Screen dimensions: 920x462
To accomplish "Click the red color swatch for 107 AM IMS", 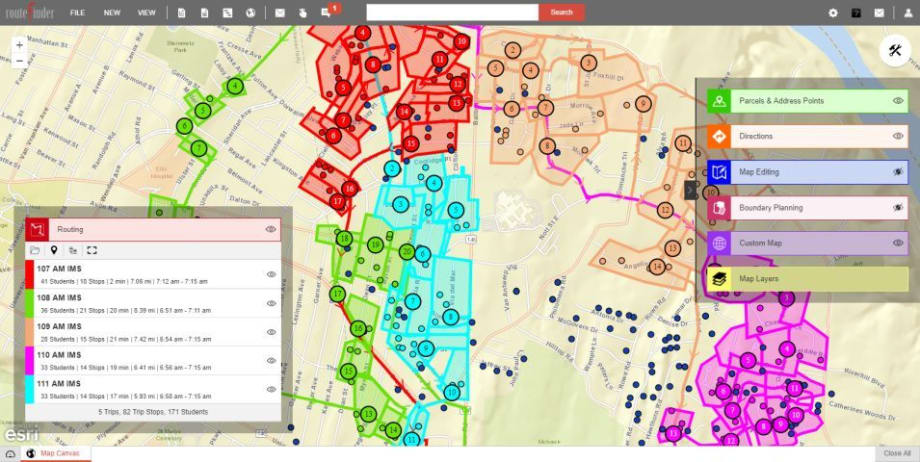I will pyautogui.click(x=29, y=274).
